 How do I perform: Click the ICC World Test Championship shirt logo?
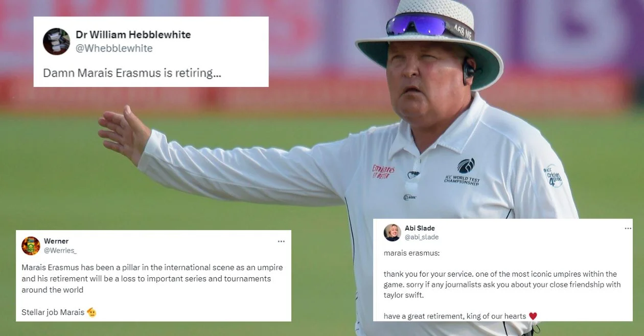pyautogui.click(x=463, y=172)
